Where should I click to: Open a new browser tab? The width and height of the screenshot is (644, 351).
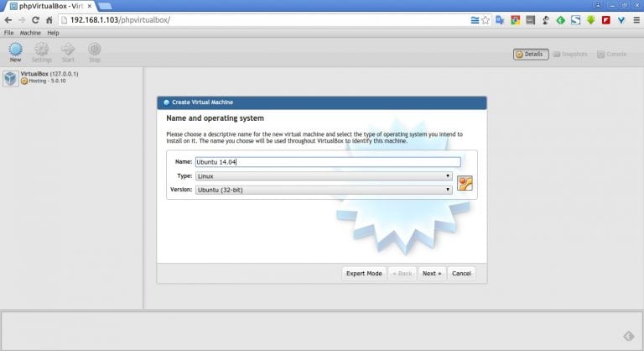click(x=105, y=6)
